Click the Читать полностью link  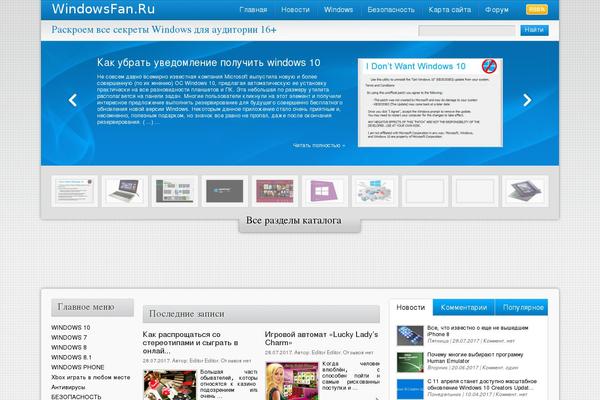click(x=319, y=145)
